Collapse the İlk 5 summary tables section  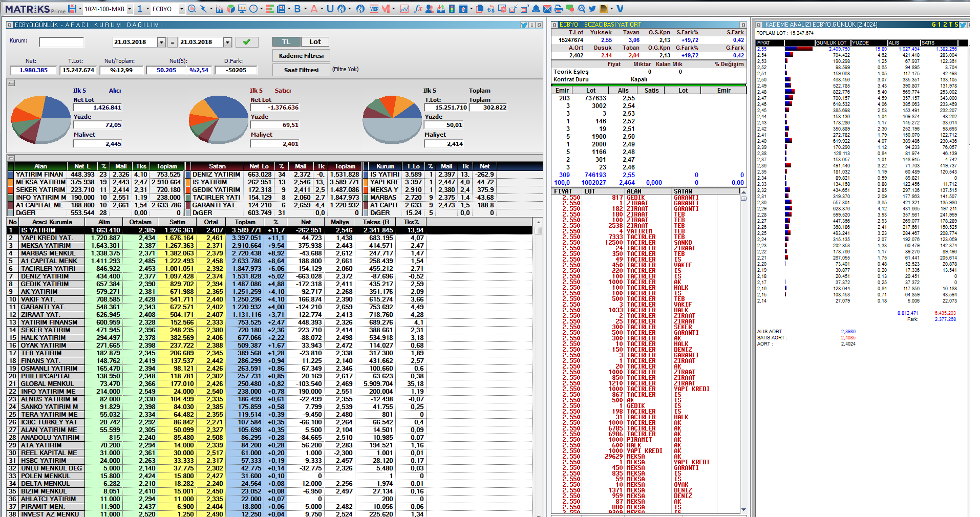[11, 158]
